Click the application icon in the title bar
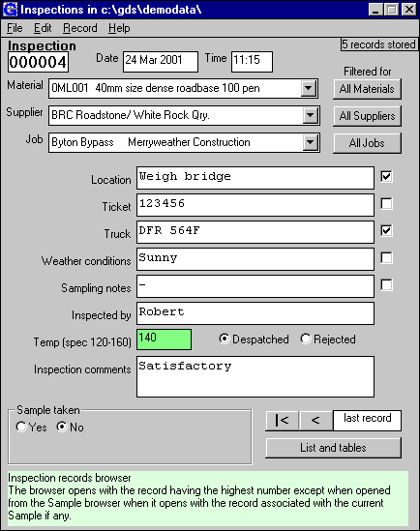Image resolution: width=420 pixels, height=531 pixels. click(x=10, y=10)
